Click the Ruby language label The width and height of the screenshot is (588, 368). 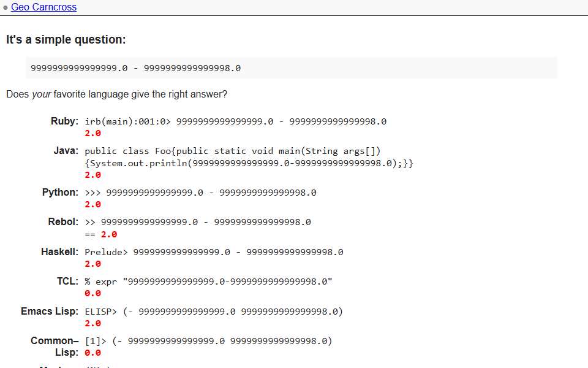click(64, 121)
